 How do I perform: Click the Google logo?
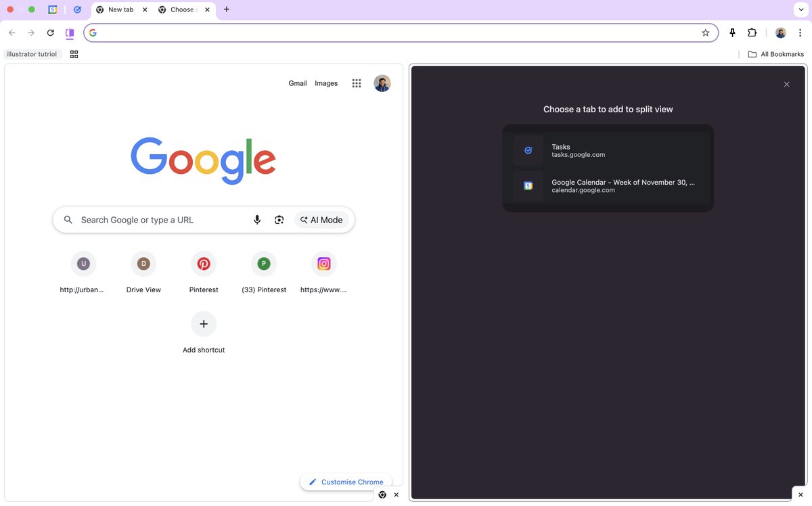pos(203,161)
